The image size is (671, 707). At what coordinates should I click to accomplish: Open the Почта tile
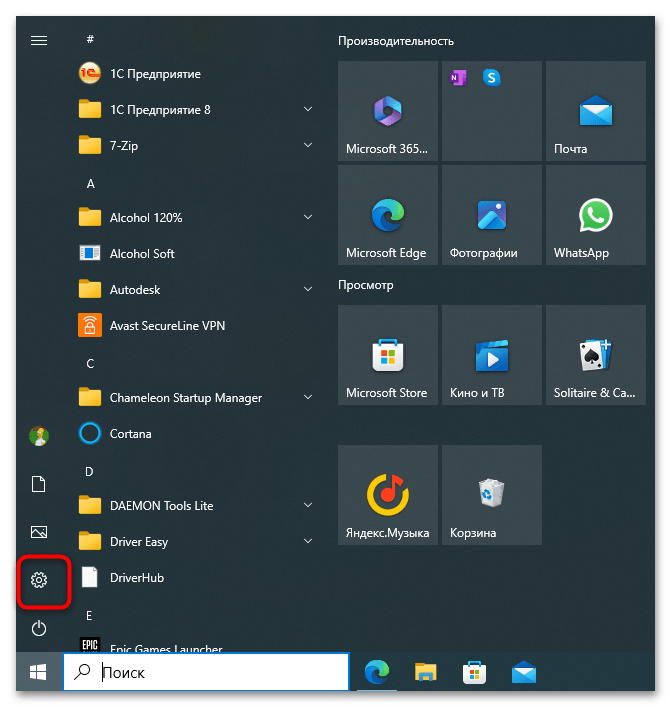pos(596,111)
